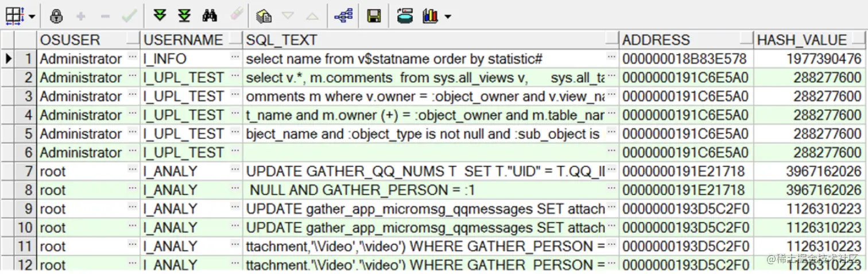868x274 pixels.
Task: Select row 9 hash value 1126310223
Action: pos(809,209)
